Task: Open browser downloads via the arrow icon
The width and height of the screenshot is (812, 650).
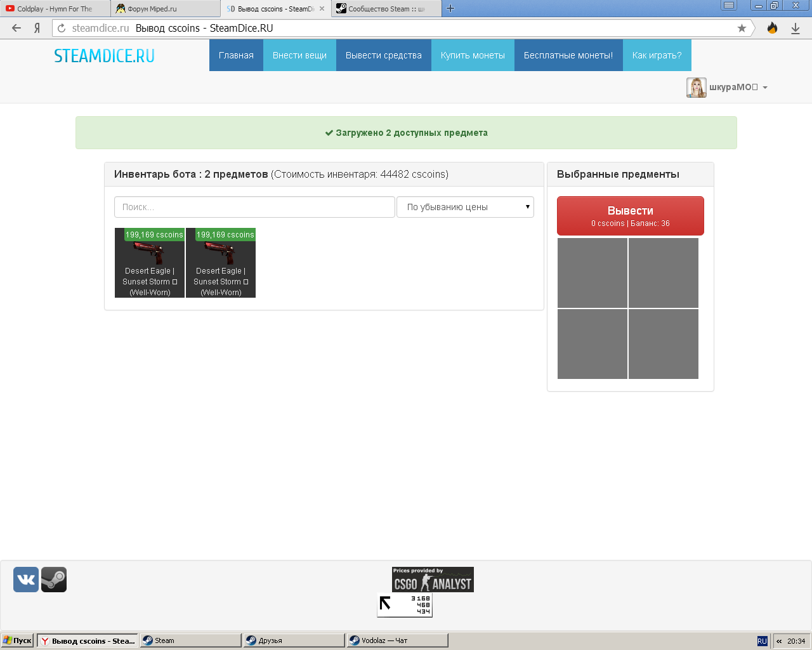Action: pyautogui.click(x=795, y=28)
